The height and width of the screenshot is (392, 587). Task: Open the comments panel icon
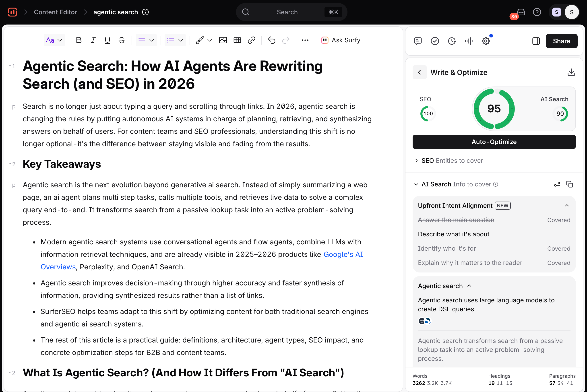pos(418,41)
